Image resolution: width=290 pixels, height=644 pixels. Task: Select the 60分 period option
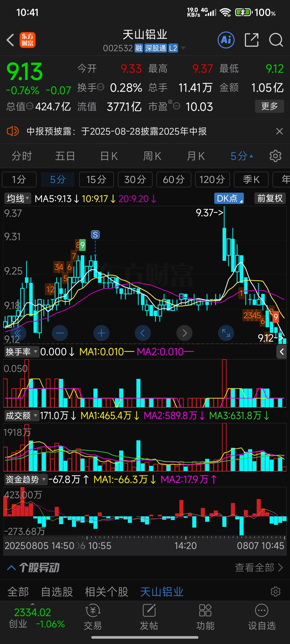pos(174,179)
